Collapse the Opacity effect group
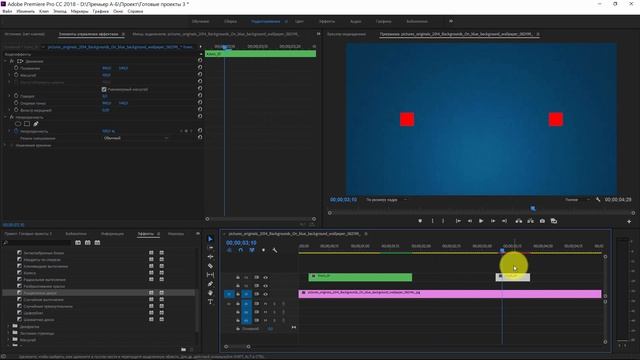This screenshot has width=640, height=360. (6, 117)
